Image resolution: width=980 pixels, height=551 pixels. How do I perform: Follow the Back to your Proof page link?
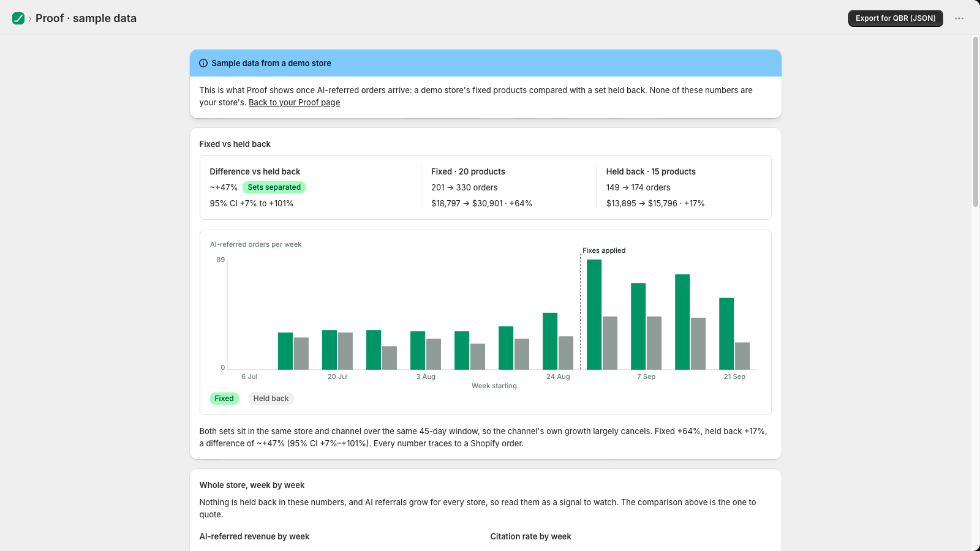pyautogui.click(x=294, y=102)
